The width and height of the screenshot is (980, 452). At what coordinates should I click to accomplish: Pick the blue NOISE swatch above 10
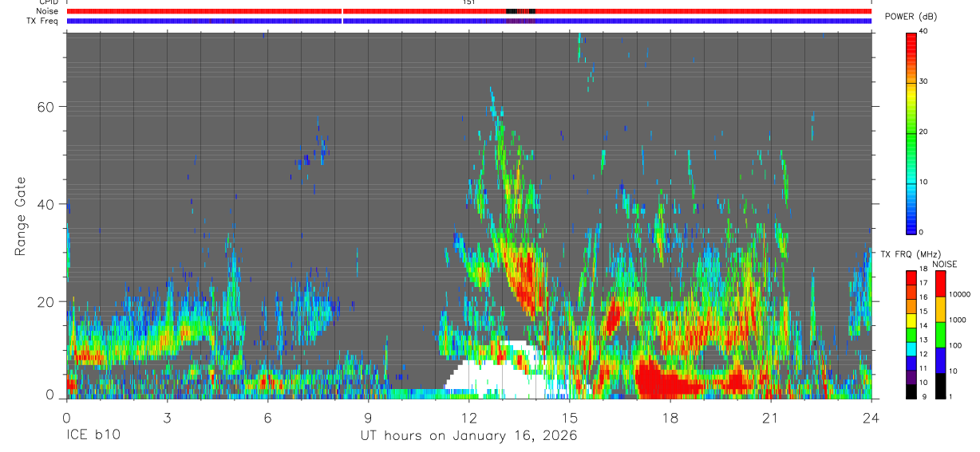pyautogui.click(x=940, y=360)
